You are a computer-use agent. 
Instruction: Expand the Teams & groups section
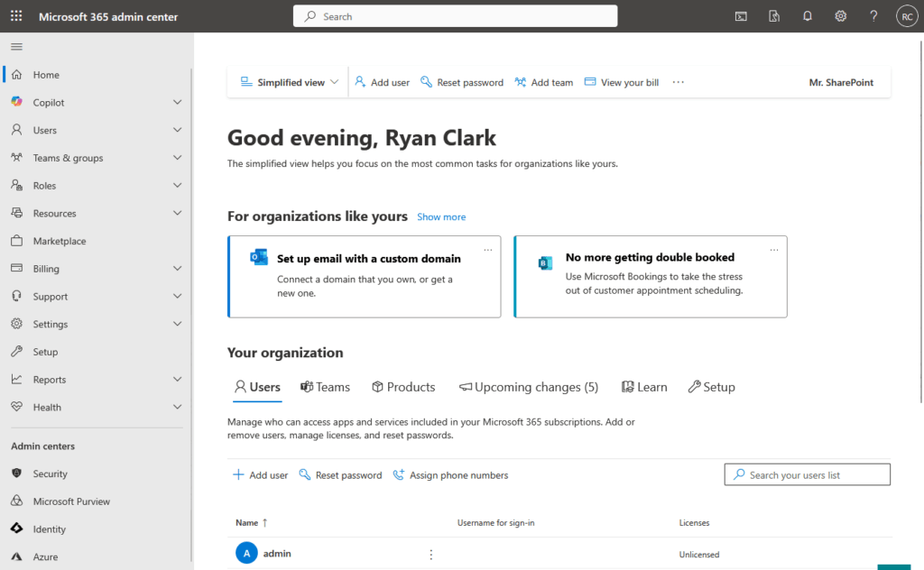coord(178,157)
